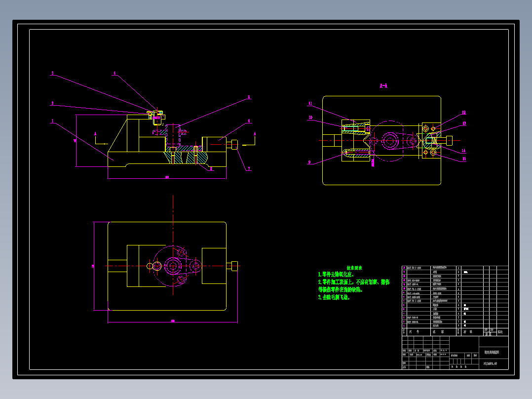This screenshot has height=399, width=532.
Task: Click the vertical dimension left of the plan view
Action: pyautogui.click(x=93, y=266)
